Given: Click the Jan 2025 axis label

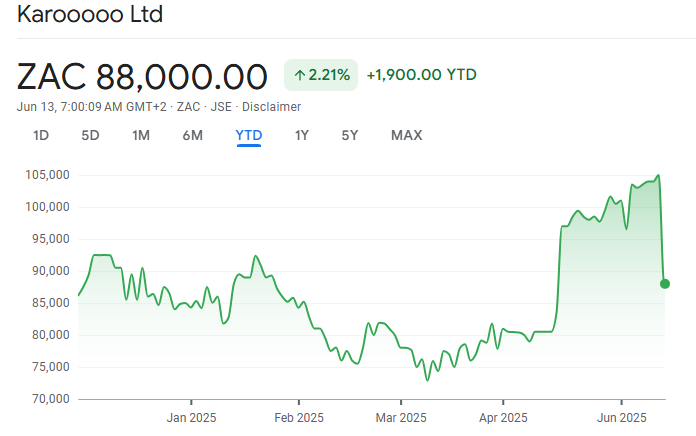Looking at the screenshot, I should coord(191,418).
